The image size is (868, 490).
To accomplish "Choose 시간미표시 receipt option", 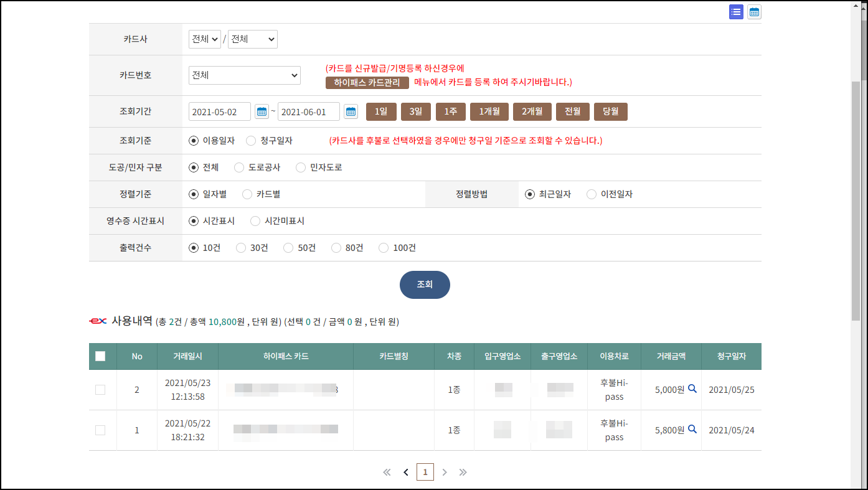I will pos(255,221).
